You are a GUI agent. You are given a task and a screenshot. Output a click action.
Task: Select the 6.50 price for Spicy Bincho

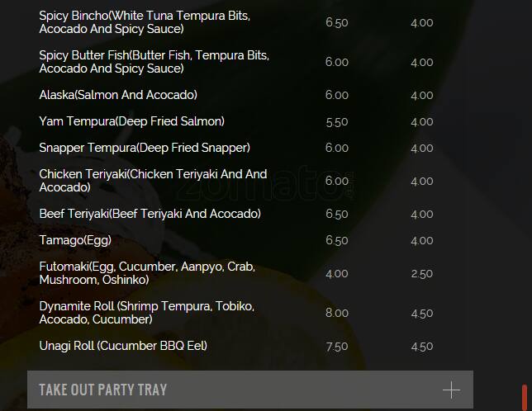pyautogui.click(x=337, y=23)
